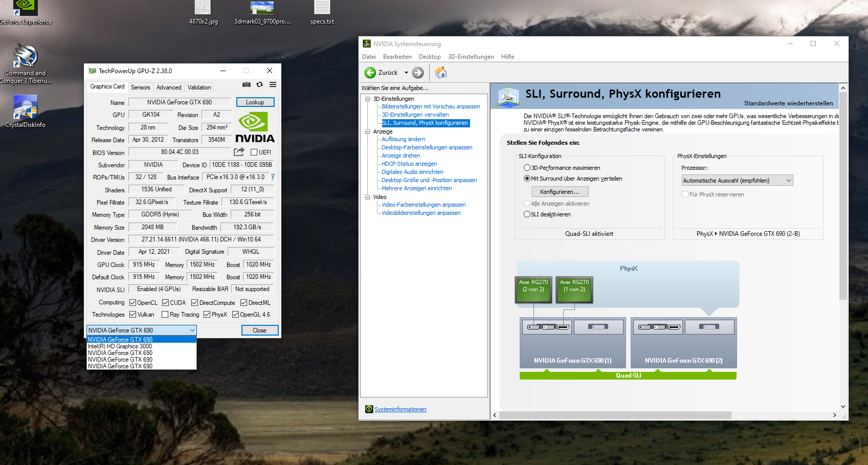868x465 pixels.
Task: Switch to the Advanced tab
Action: (169, 87)
